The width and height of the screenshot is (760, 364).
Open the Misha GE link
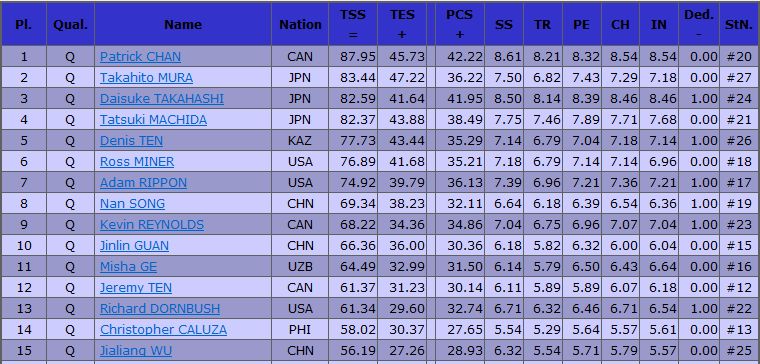click(x=128, y=267)
